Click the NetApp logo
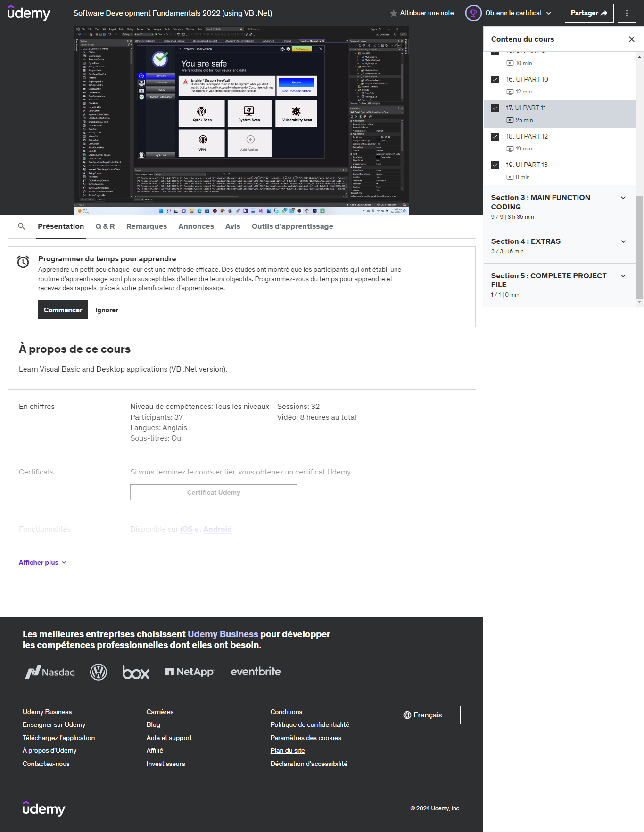The image size is (644, 832). click(x=190, y=672)
